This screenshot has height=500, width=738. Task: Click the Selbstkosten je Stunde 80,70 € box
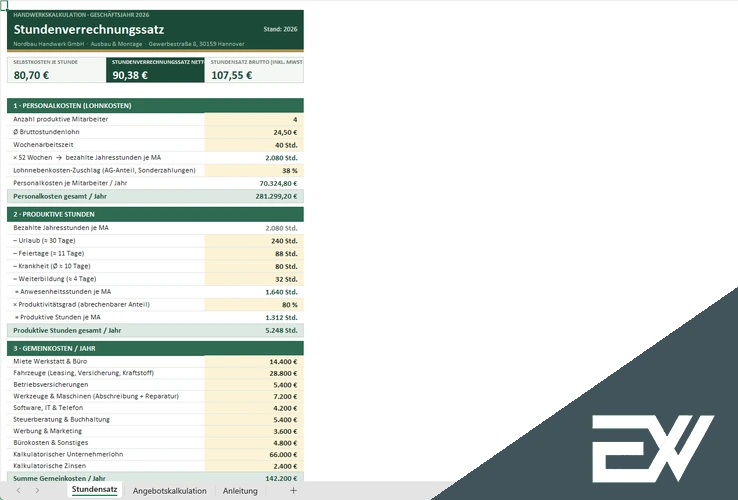pyautogui.click(x=56, y=70)
